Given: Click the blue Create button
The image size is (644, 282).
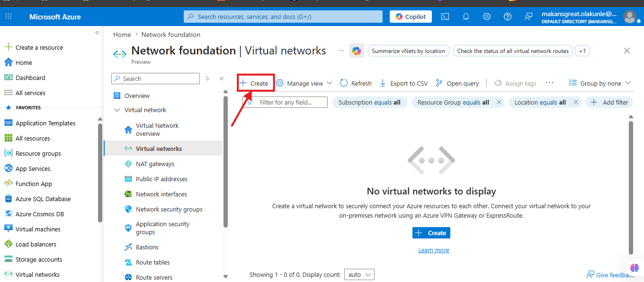Looking at the screenshot, I should pos(431,233).
